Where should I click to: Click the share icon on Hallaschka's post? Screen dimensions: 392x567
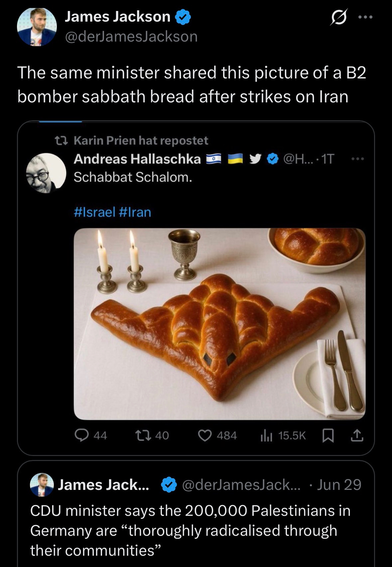pos(357,435)
